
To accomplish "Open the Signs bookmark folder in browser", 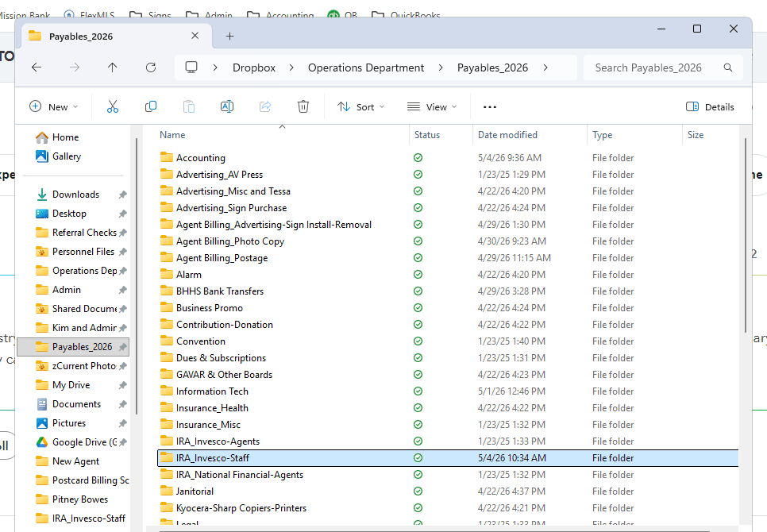I will pos(151,15).
